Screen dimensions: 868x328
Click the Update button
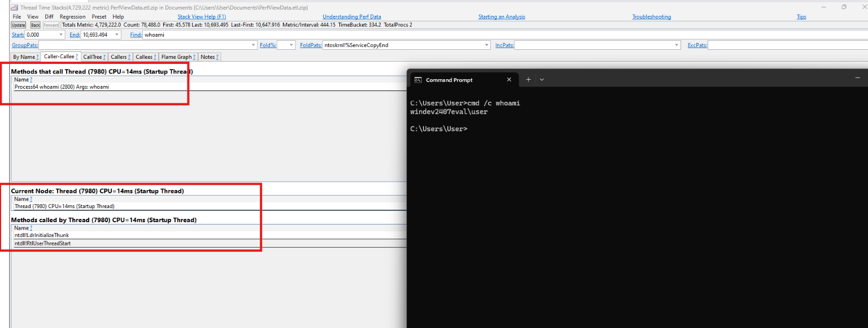[19, 25]
